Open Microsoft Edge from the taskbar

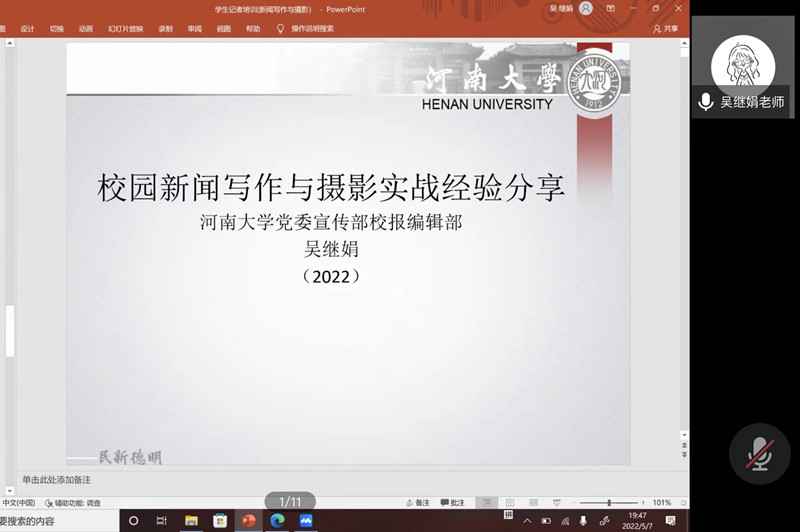(x=277, y=521)
